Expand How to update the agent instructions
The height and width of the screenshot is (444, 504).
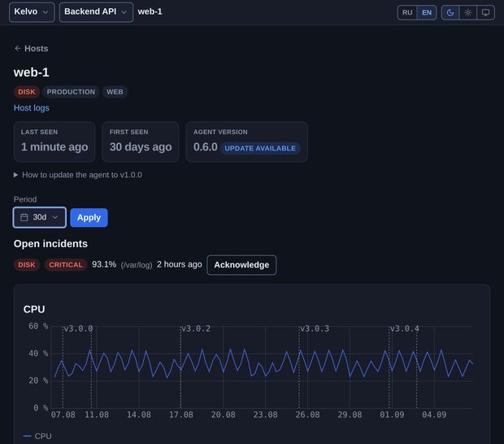(x=78, y=175)
